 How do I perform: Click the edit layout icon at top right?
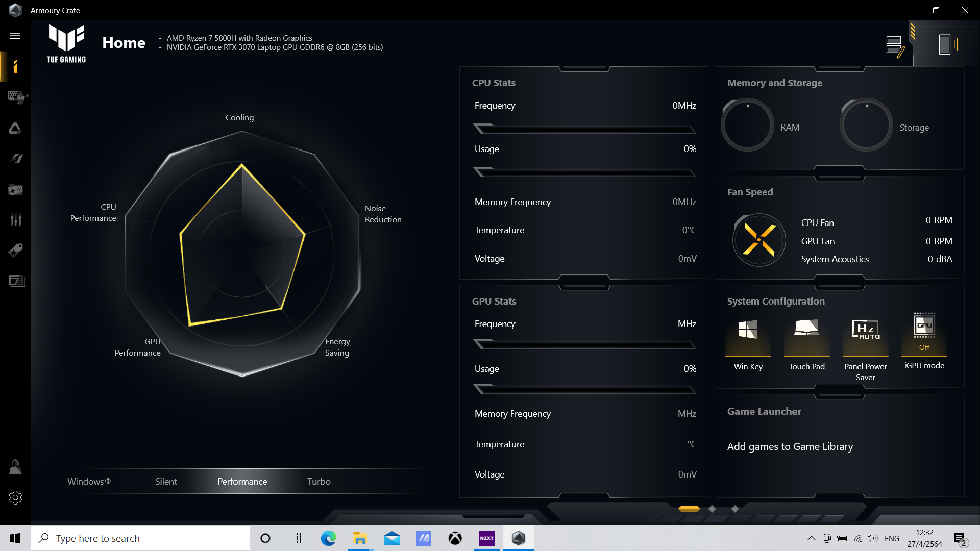coord(895,46)
